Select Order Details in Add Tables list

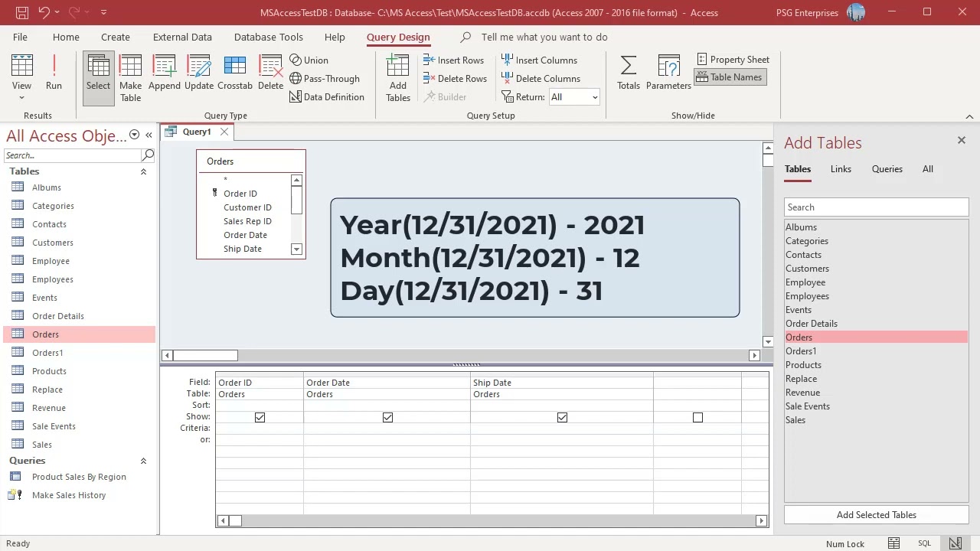click(x=812, y=324)
